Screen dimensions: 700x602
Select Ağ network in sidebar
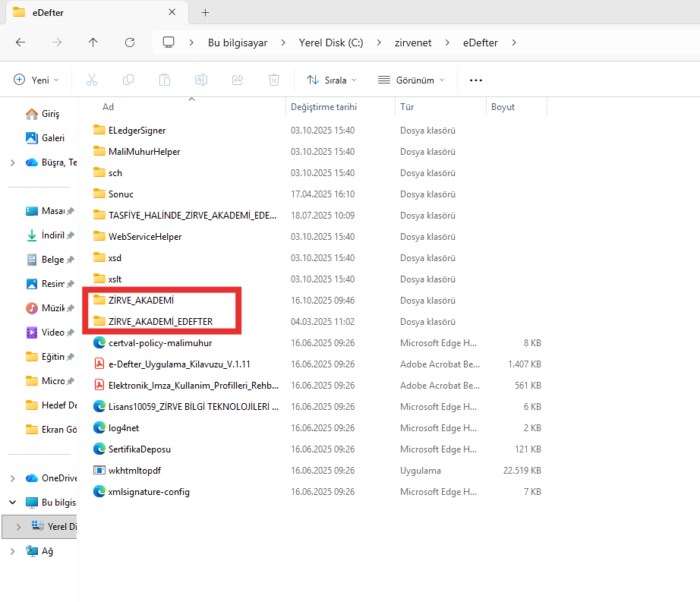click(39, 551)
